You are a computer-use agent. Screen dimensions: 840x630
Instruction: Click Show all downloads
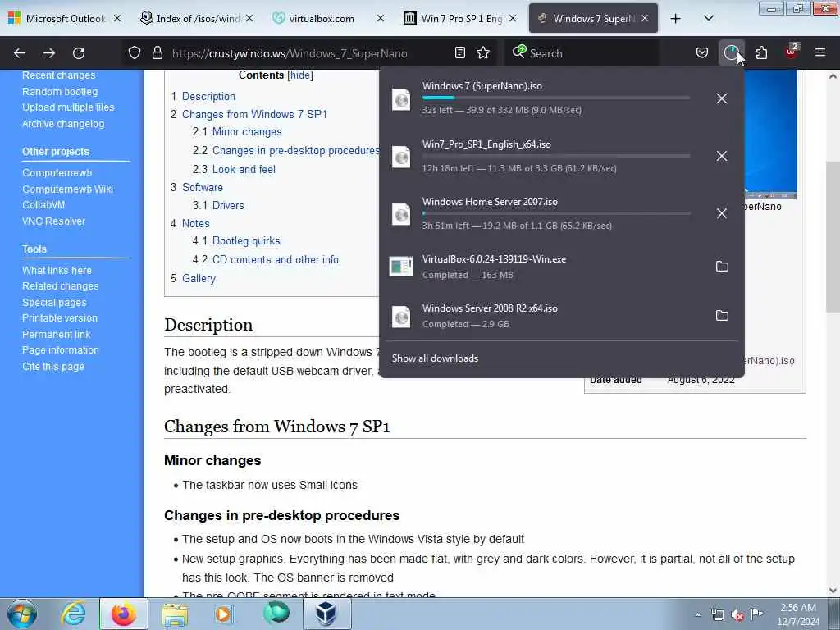[435, 358]
